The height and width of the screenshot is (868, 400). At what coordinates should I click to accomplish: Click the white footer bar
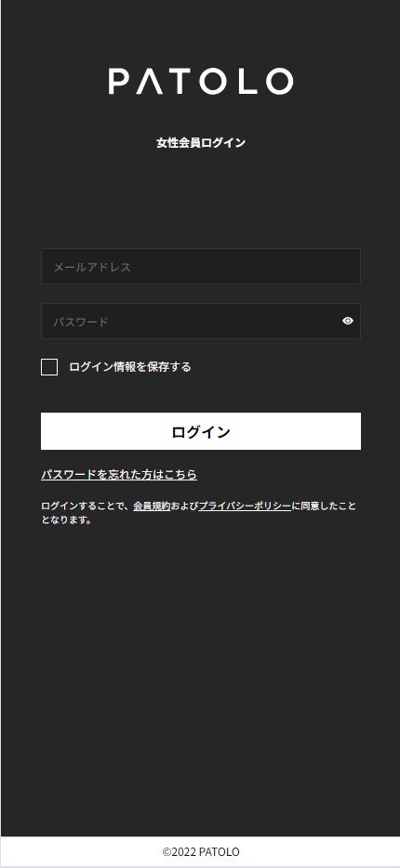[201, 851]
